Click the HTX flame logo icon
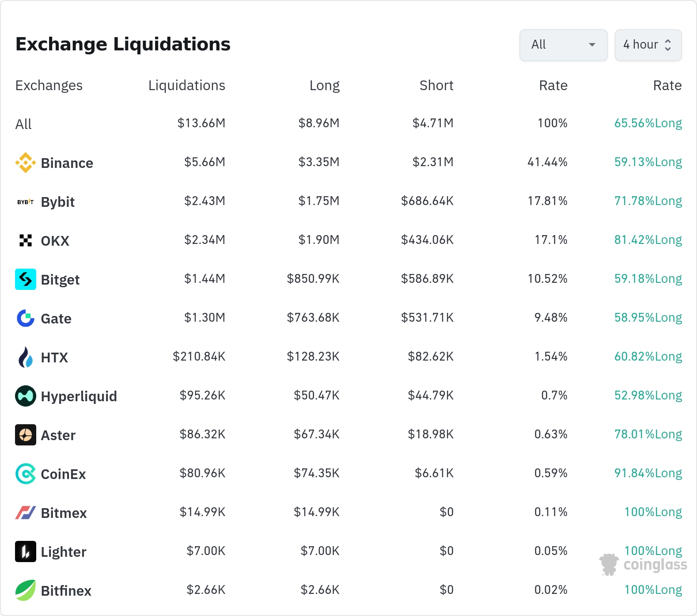Viewport: 697px width, 616px height. (x=26, y=357)
